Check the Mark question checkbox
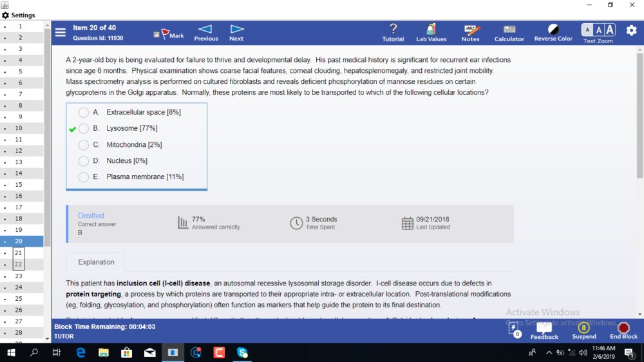This screenshot has width=644, height=362. point(156,35)
